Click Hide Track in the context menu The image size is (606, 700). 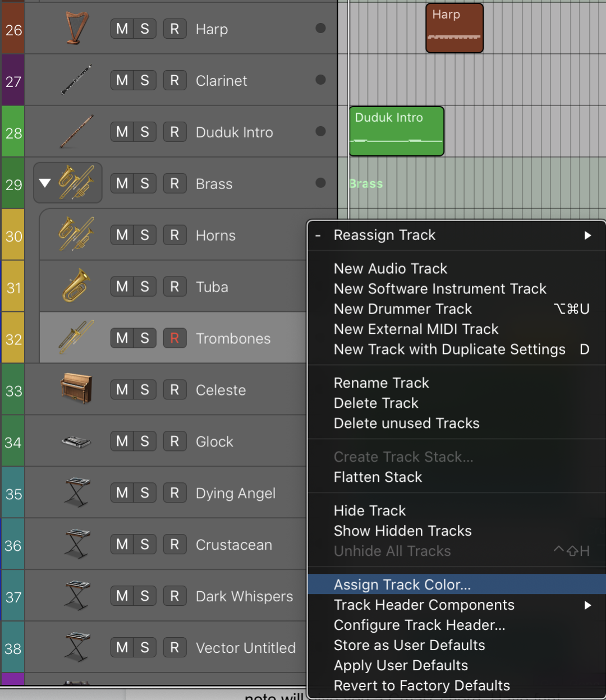pos(370,510)
